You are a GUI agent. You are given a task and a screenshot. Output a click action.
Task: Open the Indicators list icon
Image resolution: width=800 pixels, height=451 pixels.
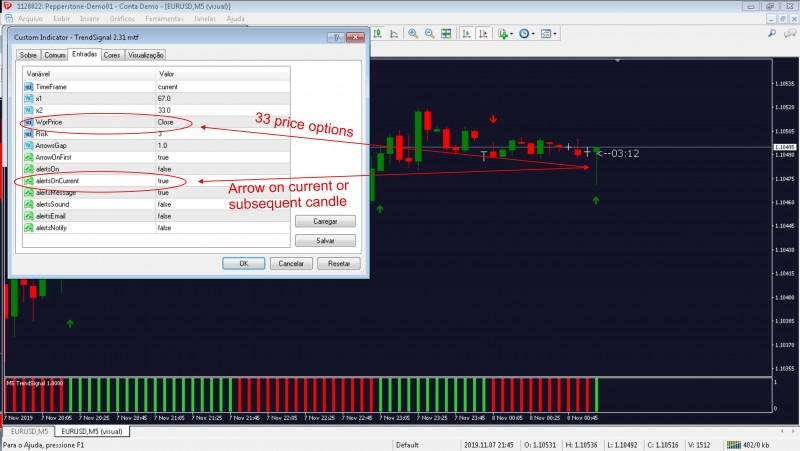click(x=503, y=34)
